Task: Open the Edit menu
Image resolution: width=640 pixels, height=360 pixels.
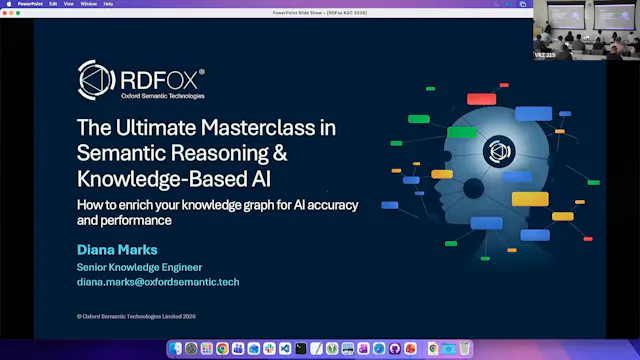Action: pyautogui.click(x=53, y=4)
